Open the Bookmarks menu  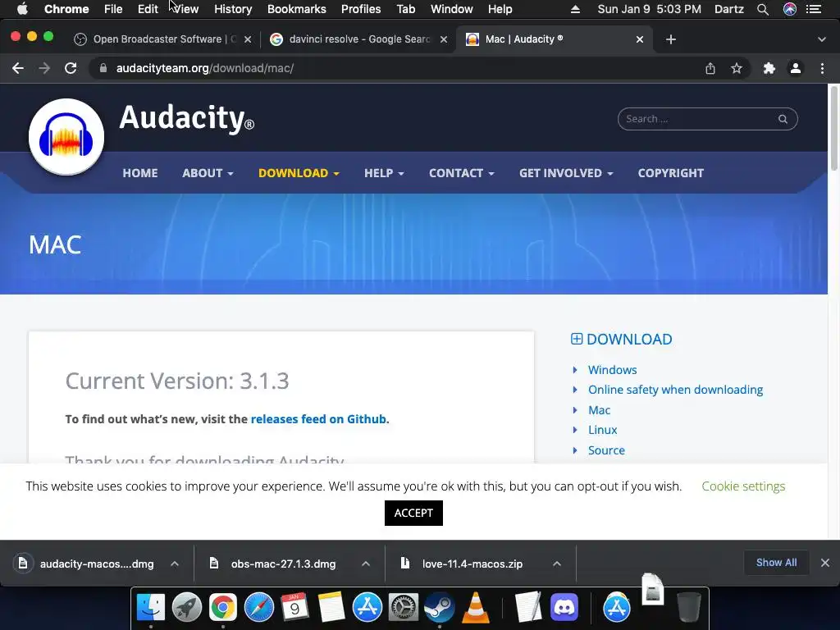pos(297,9)
